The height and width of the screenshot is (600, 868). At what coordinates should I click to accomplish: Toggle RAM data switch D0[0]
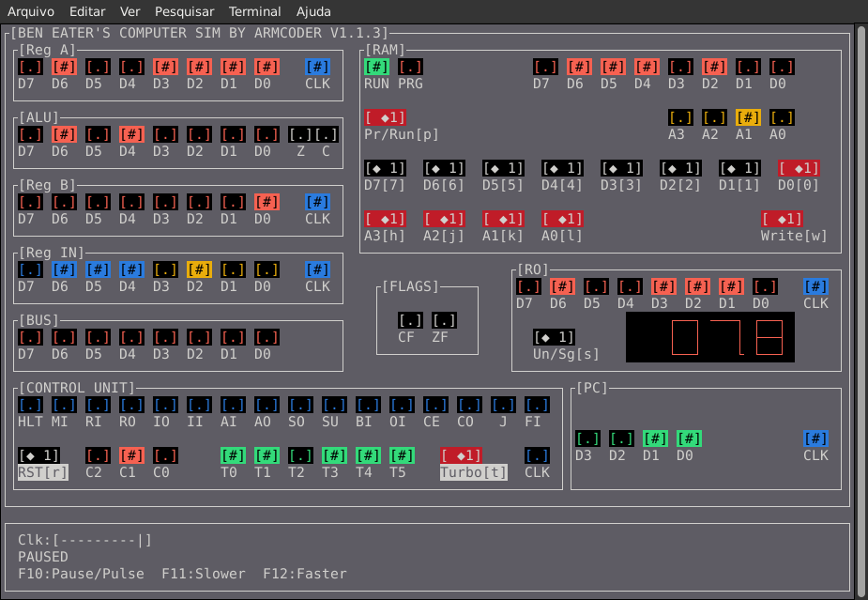(x=799, y=168)
